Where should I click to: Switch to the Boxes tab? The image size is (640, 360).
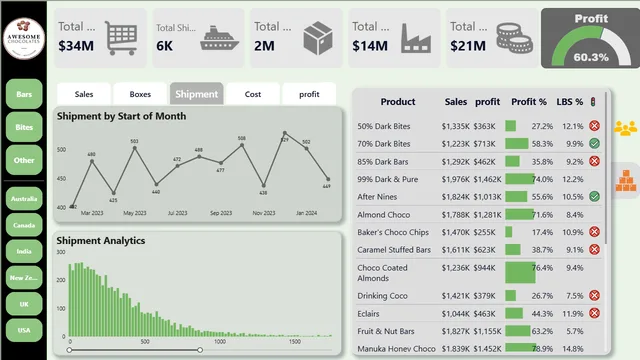[140, 94]
